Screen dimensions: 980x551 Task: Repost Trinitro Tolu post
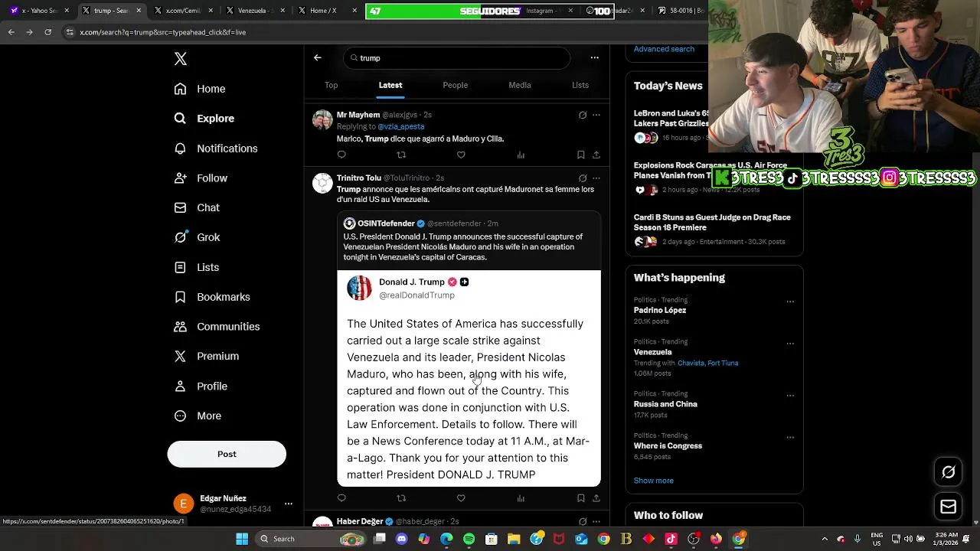[401, 498]
